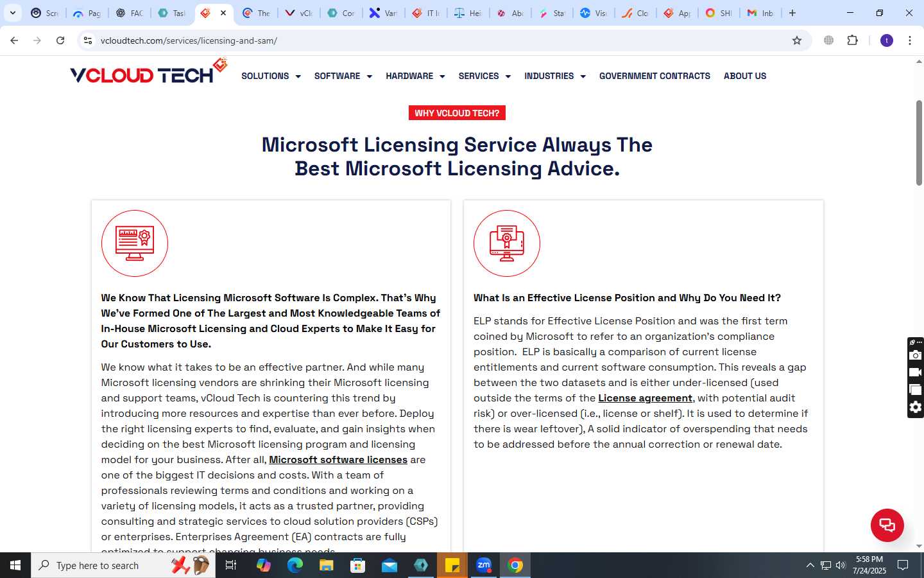The image size is (924, 578).
Task: Click the taskbar search box
Action: click(x=123, y=565)
